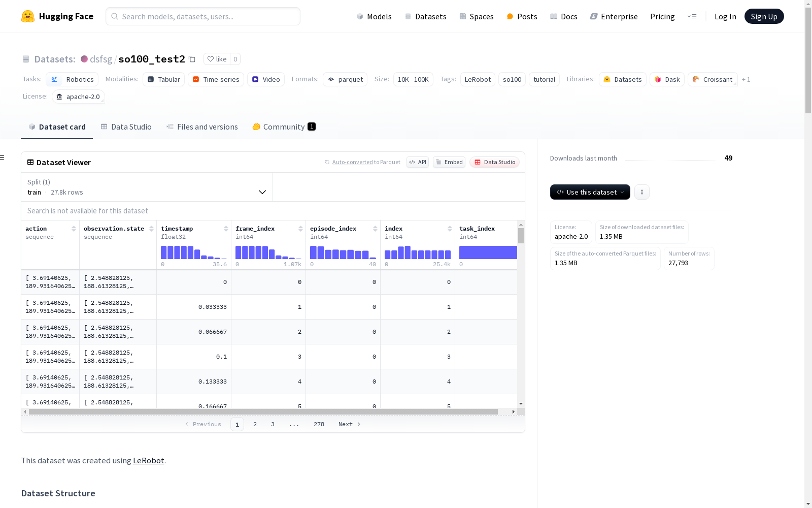Open the Community tab
Image resolution: width=812 pixels, height=508 pixels.
(284, 127)
